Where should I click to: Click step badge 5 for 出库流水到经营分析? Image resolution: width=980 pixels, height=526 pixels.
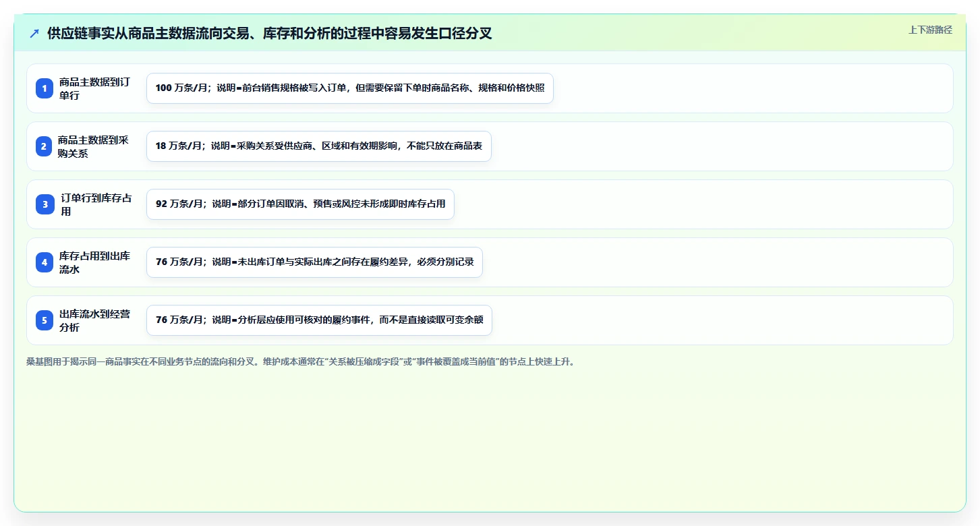pos(45,320)
